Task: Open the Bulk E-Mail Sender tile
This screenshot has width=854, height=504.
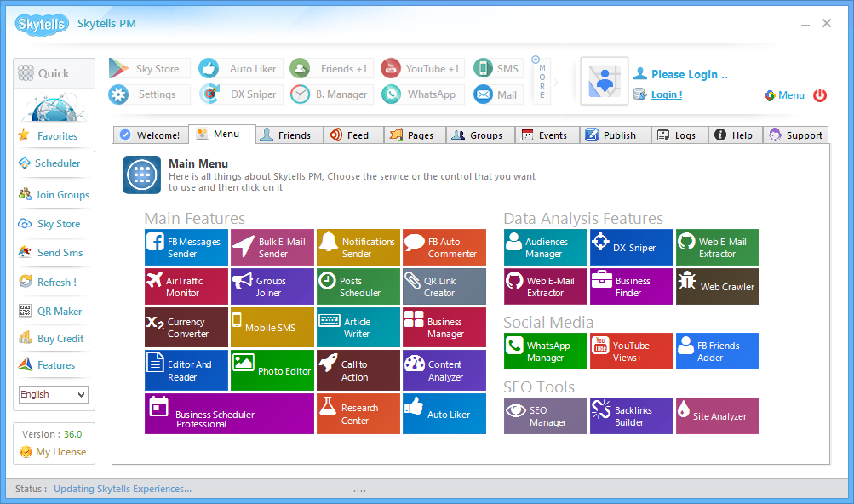Action: point(272,248)
